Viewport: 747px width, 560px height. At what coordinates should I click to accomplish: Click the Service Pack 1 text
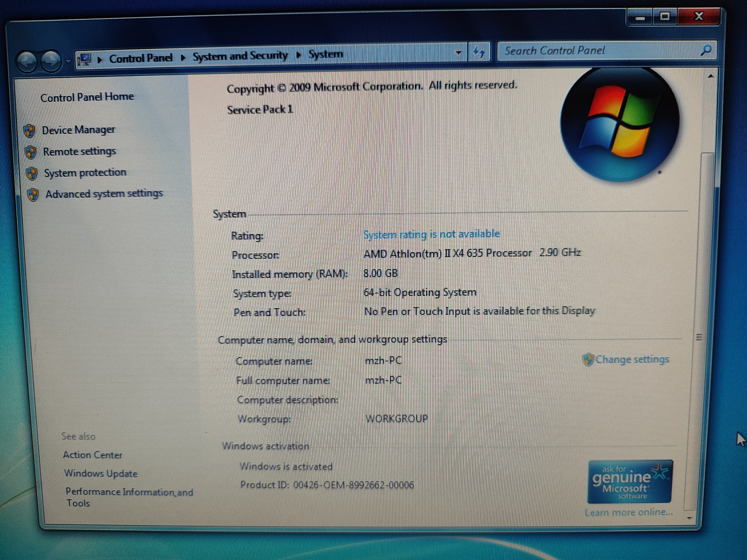[x=260, y=110]
